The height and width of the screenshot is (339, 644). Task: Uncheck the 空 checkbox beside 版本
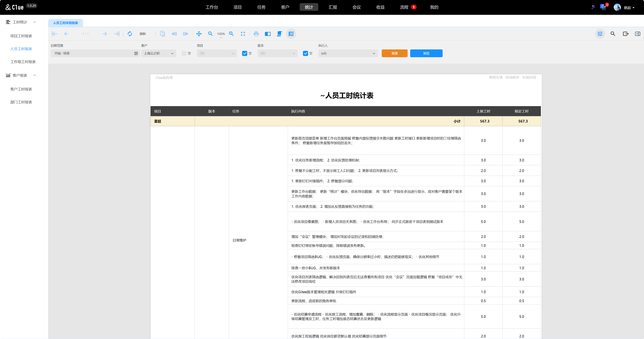(306, 53)
